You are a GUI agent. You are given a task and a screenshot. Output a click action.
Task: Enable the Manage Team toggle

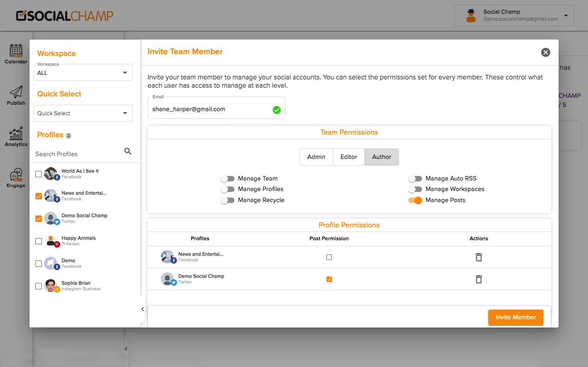pos(228,179)
